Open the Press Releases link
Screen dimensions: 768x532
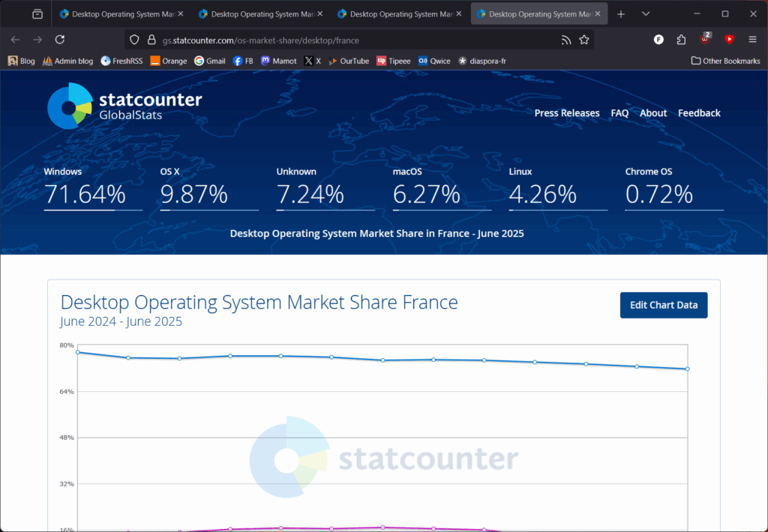[x=566, y=113]
